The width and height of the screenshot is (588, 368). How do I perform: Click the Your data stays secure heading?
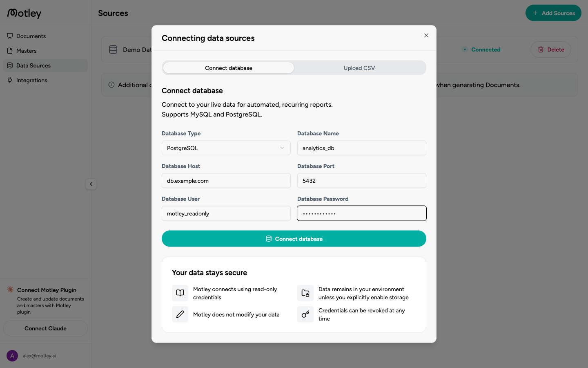click(209, 273)
